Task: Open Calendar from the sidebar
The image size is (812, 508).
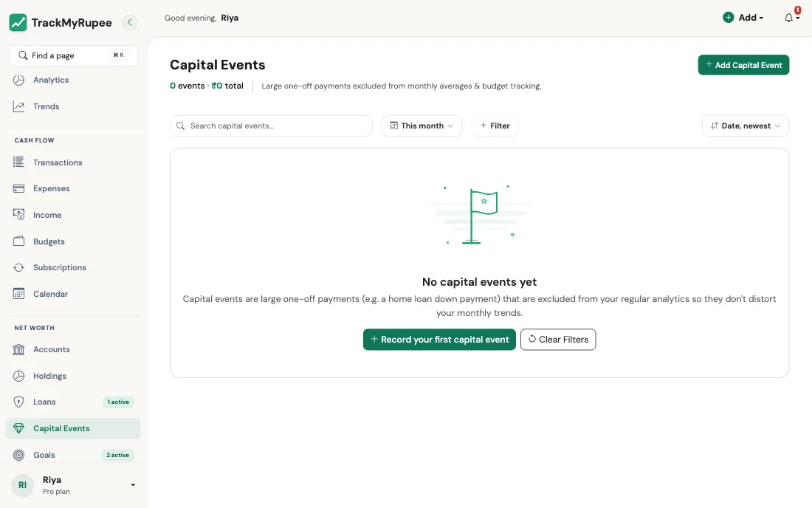Action: click(x=74, y=294)
